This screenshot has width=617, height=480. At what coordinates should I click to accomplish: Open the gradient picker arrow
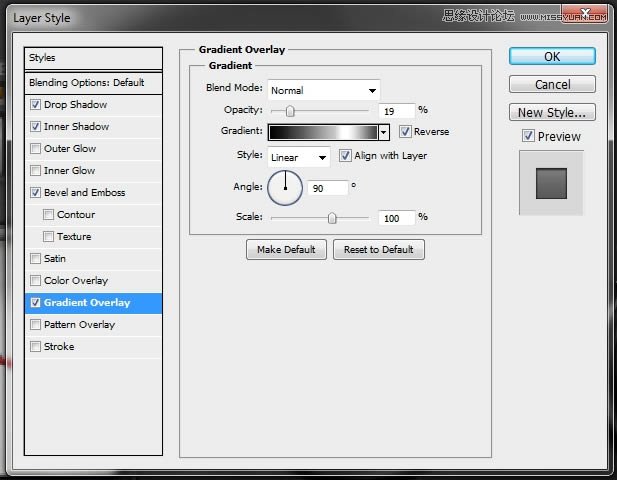tap(384, 133)
